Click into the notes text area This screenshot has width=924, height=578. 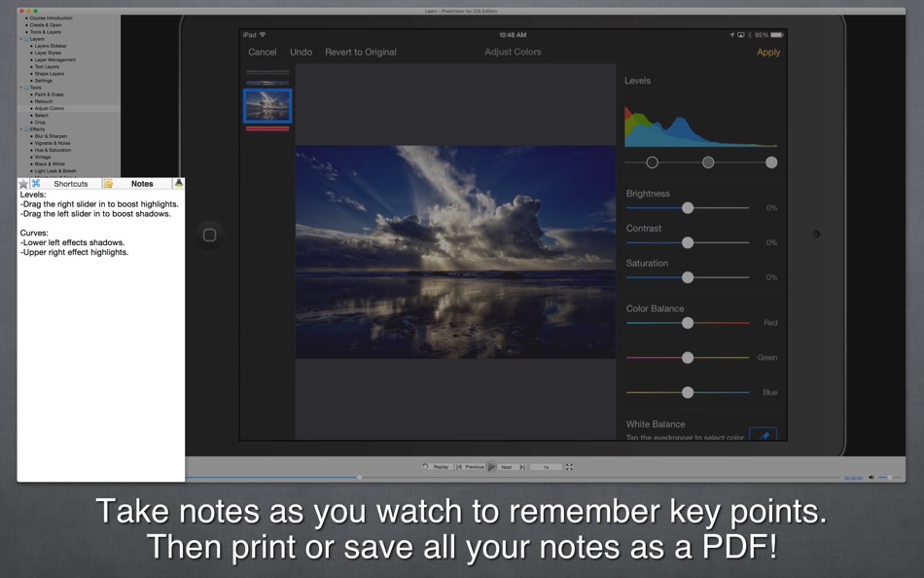tap(101, 335)
